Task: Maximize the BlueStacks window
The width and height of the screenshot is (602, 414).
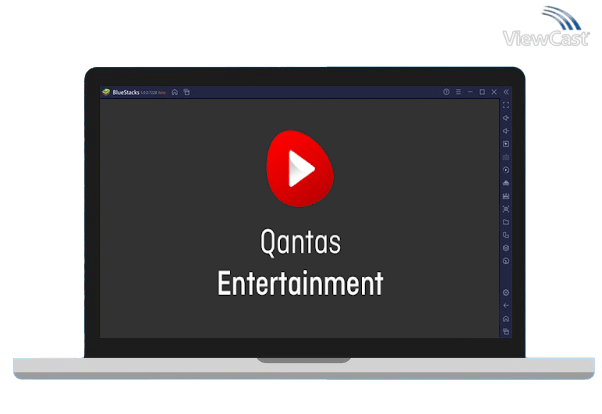Action: pos(482,92)
